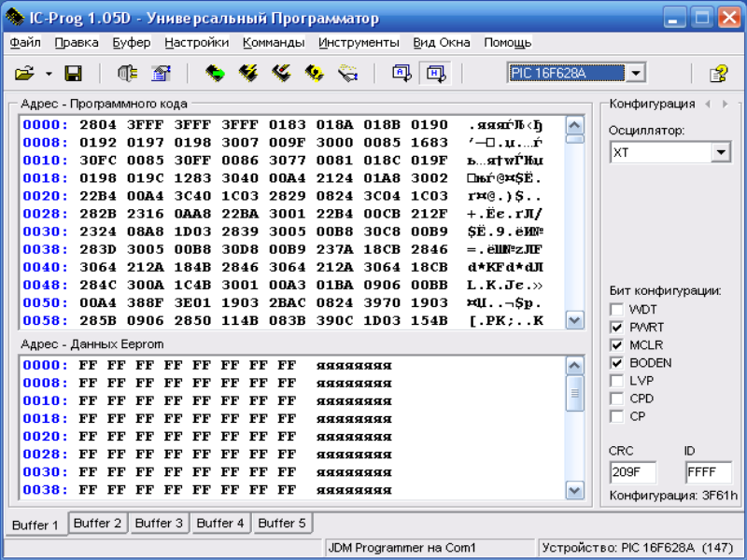Screen dimensions: 747x560
Task: Open the Инструменты menu
Action: coord(359,42)
